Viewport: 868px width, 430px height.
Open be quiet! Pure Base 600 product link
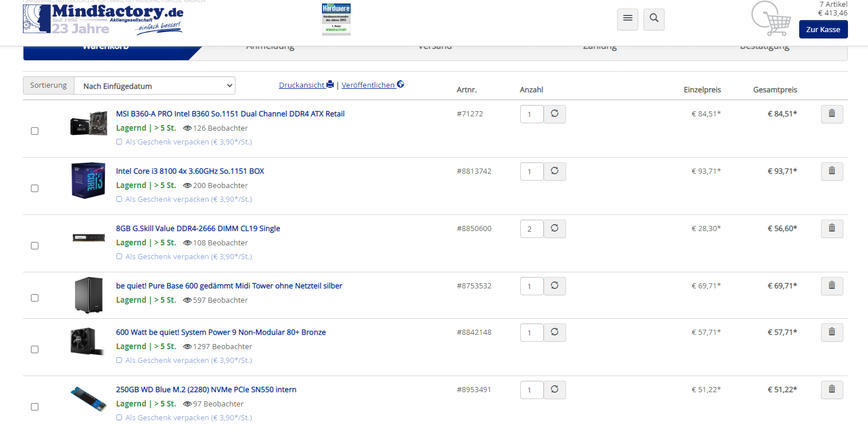tap(229, 286)
